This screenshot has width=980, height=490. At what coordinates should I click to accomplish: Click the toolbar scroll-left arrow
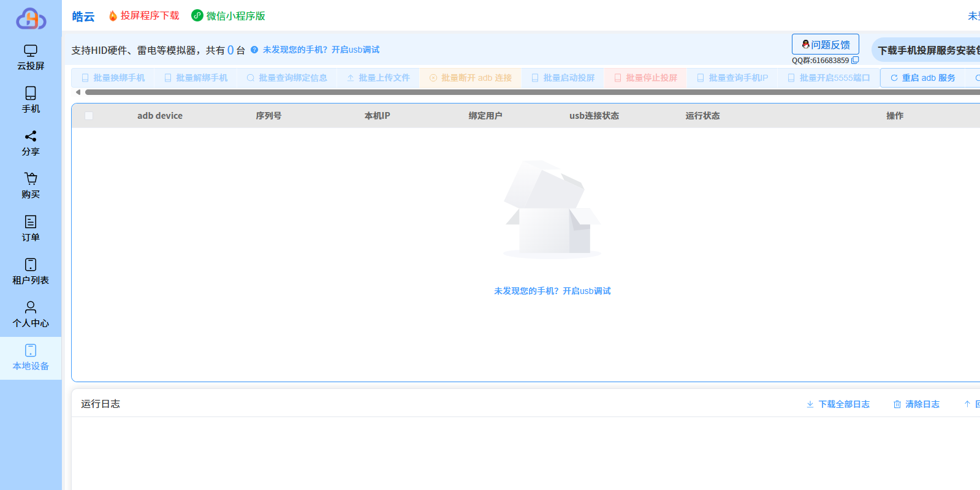(78, 92)
